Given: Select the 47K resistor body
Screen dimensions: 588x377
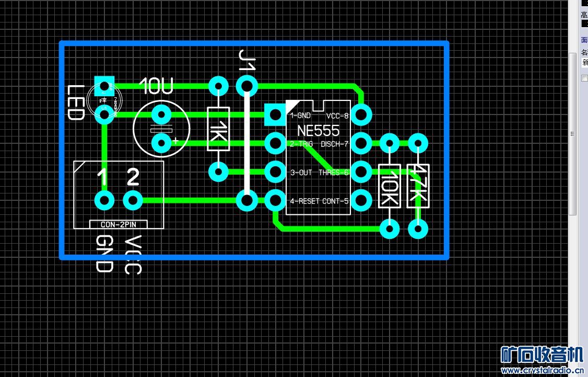Looking at the screenshot, I should (418, 186).
